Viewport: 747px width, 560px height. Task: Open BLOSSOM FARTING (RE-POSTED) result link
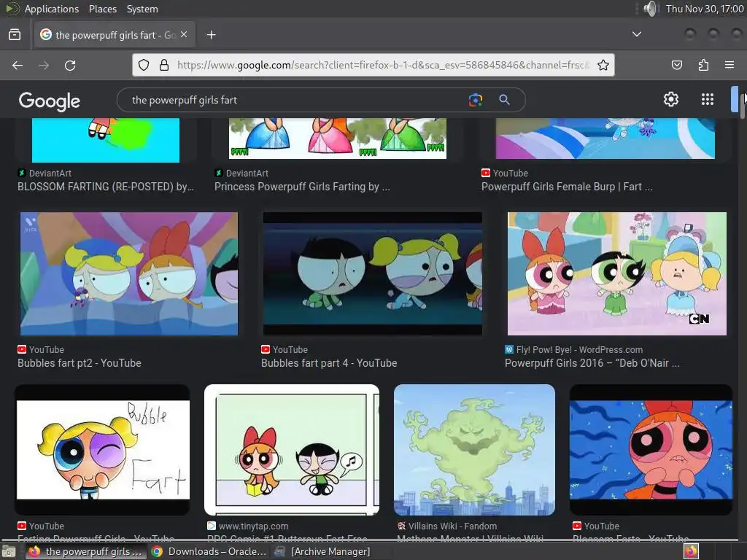(106, 187)
